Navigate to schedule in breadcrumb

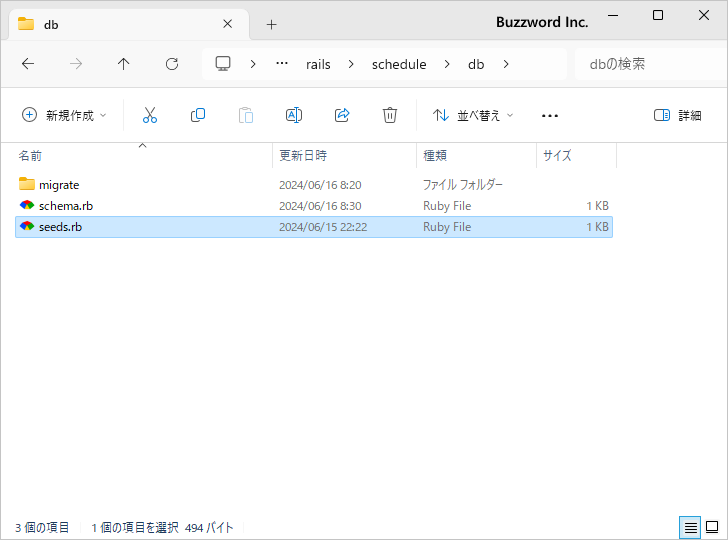[399, 64]
